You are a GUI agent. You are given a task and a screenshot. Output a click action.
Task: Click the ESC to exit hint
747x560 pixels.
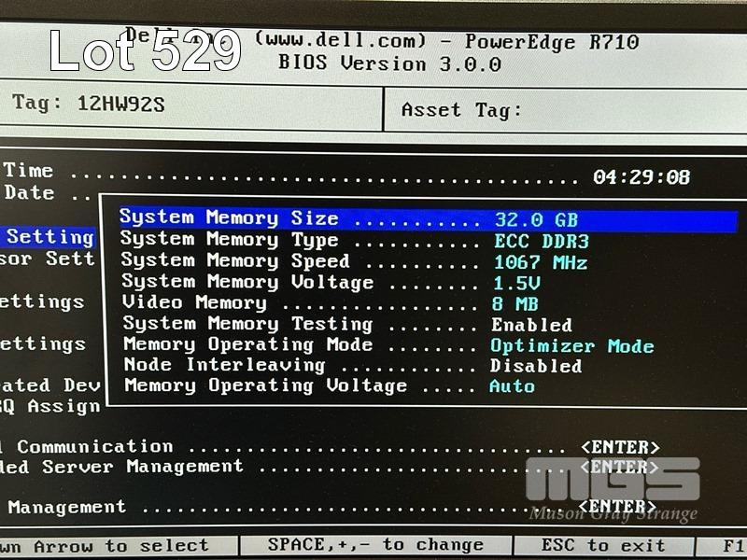[x=603, y=546]
